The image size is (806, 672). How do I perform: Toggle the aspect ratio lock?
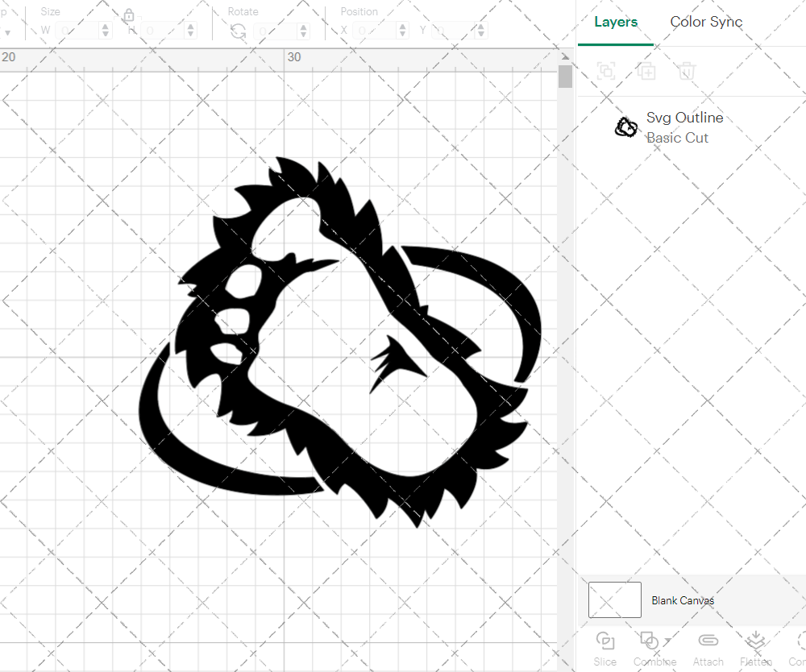tap(129, 15)
